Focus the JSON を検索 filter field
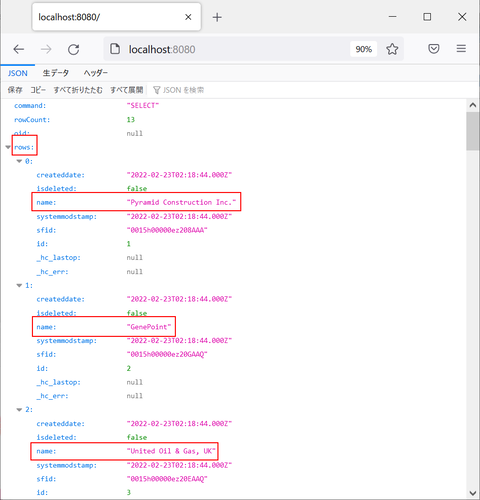 click(x=183, y=90)
